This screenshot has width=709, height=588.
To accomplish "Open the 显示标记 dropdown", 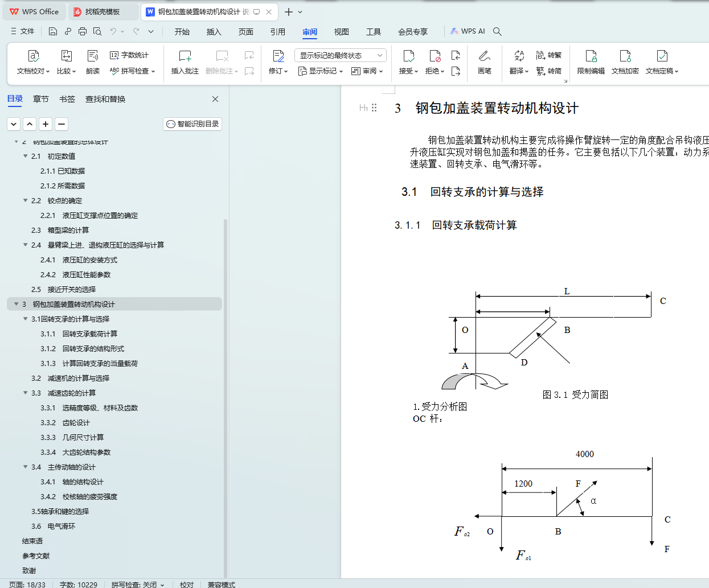I will click(x=321, y=71).
